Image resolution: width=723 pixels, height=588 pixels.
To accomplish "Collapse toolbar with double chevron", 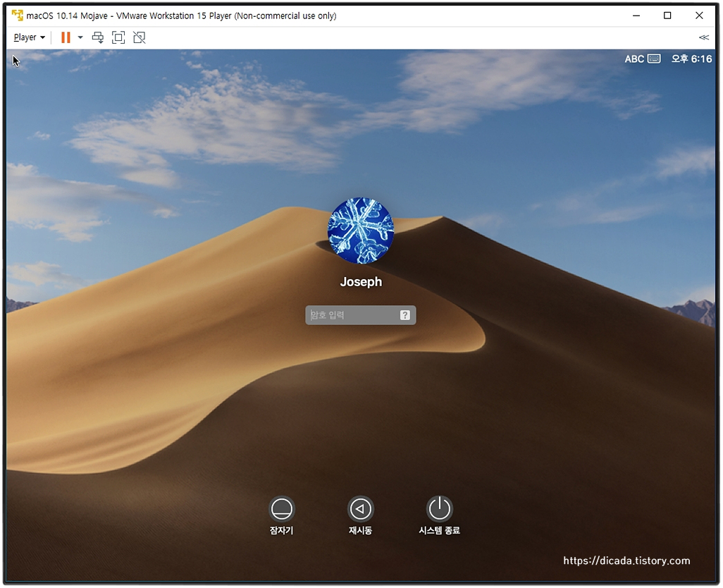I will pyautogui.click(x=704, y=37).
